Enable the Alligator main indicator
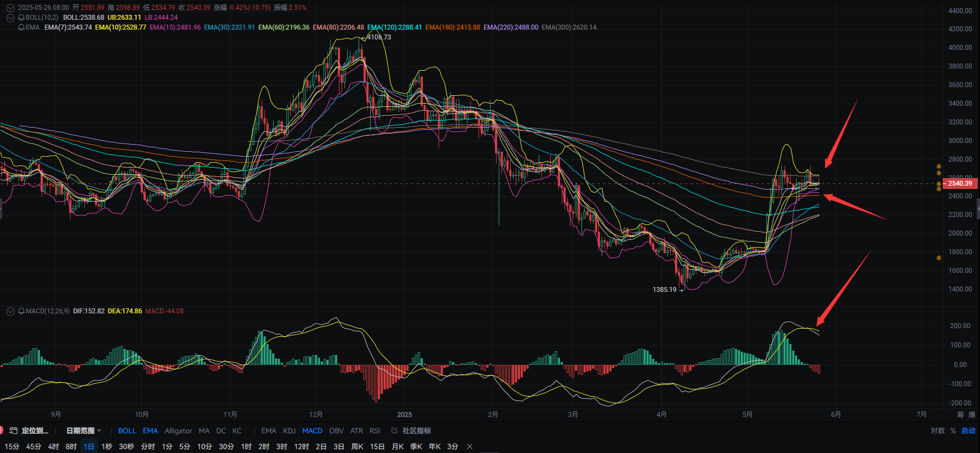Viewport: 980px width, 453px height. pyautogui.click(x=178, y=431)
